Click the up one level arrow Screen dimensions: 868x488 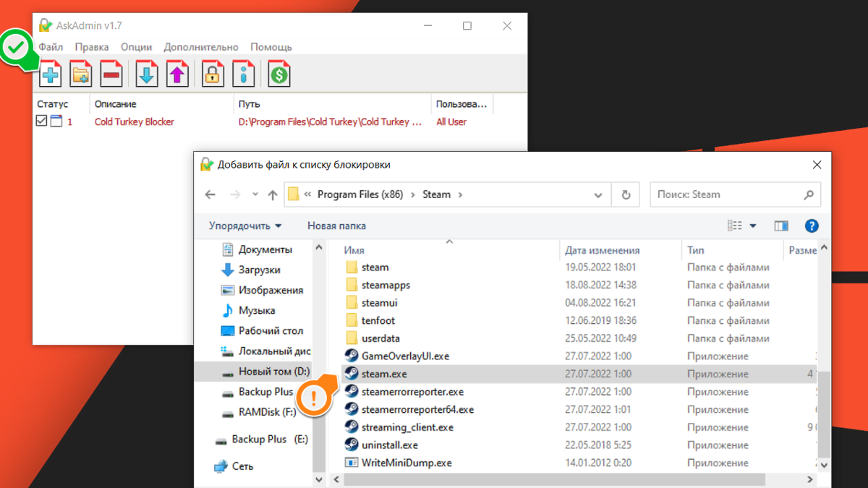273,194
